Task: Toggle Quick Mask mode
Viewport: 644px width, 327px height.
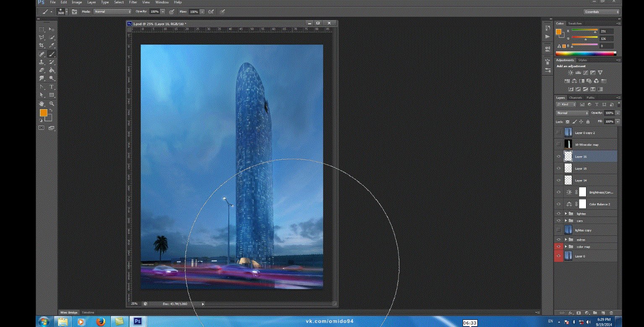Action: (x=42, y=128)
